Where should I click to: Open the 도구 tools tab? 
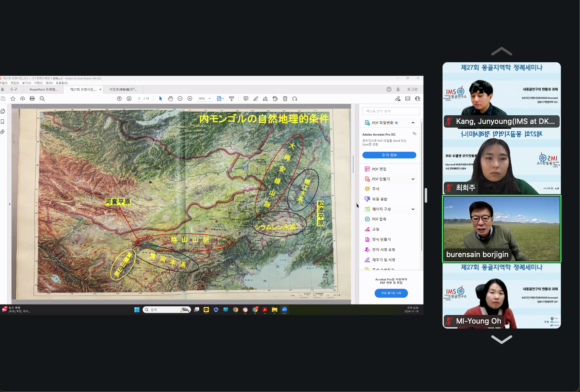14,89
